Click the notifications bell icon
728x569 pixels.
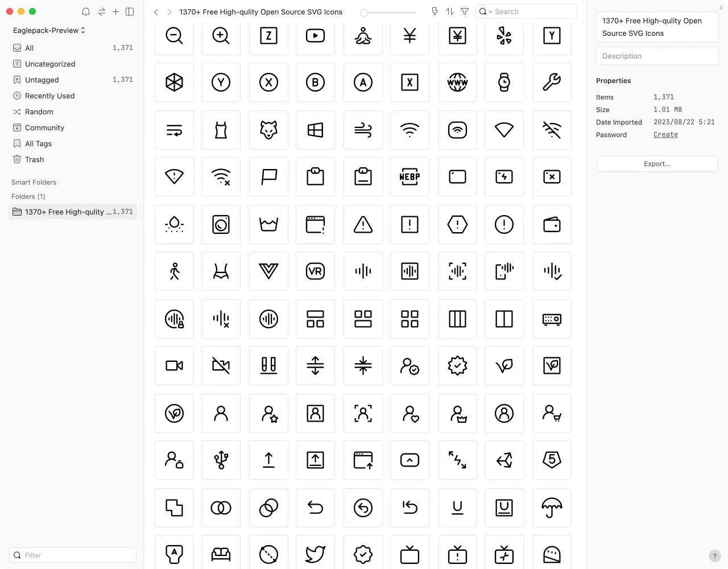tap(86, 11)
